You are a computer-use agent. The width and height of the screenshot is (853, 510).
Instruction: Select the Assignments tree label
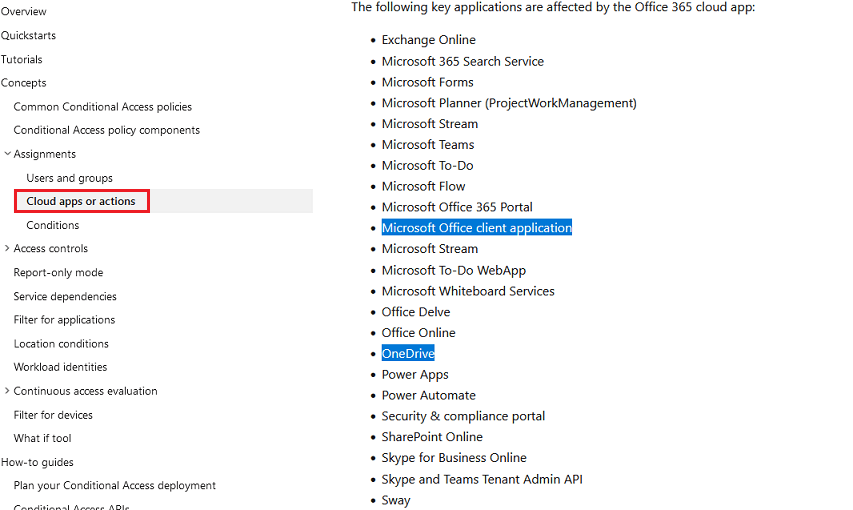pyautogui.click(x=45, y=154)
